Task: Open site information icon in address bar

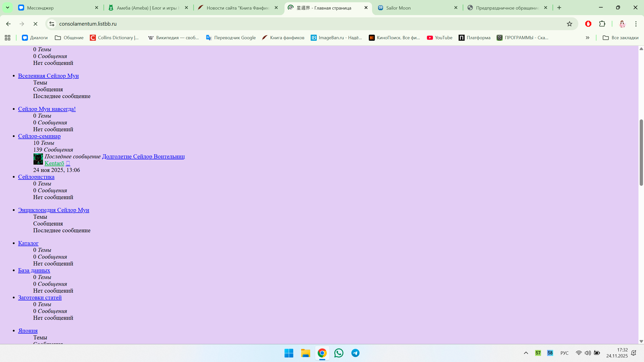Action: pyautogui.click(x=52, y=24)
